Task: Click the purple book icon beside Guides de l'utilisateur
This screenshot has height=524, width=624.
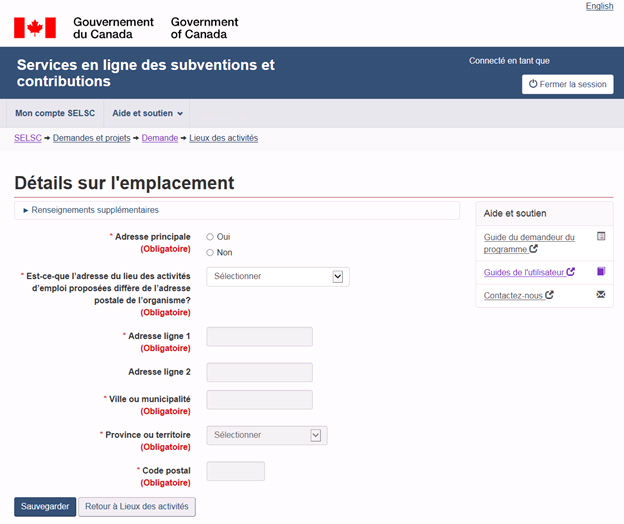Action: tap(601, 271)
